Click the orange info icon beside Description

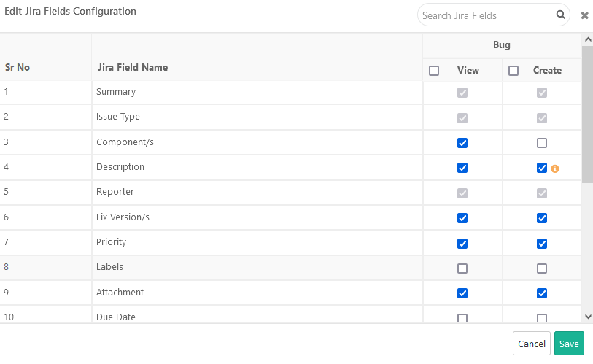[x=554, y=169]
